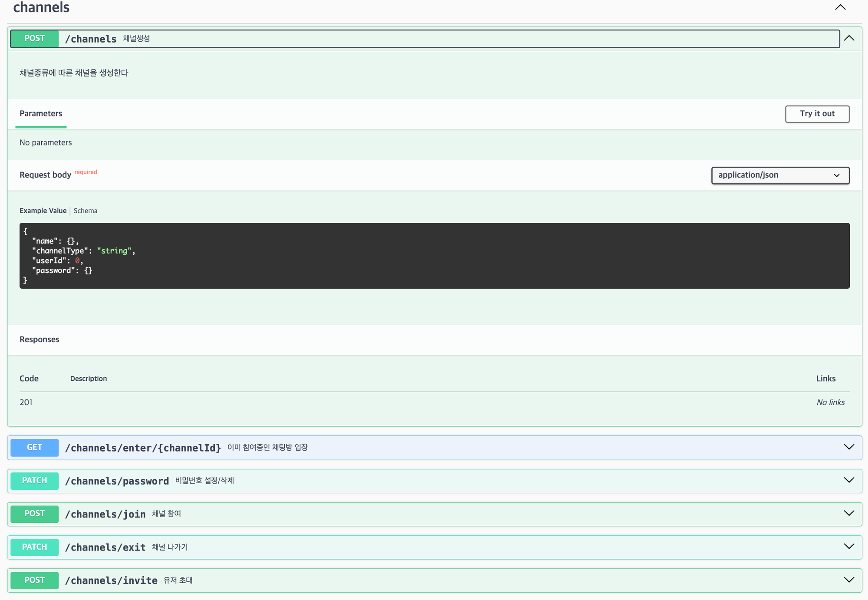868x600 pixels.
Task: Click the Parameters tab heading
Action: pyautogui.click(x=41, y=114)
